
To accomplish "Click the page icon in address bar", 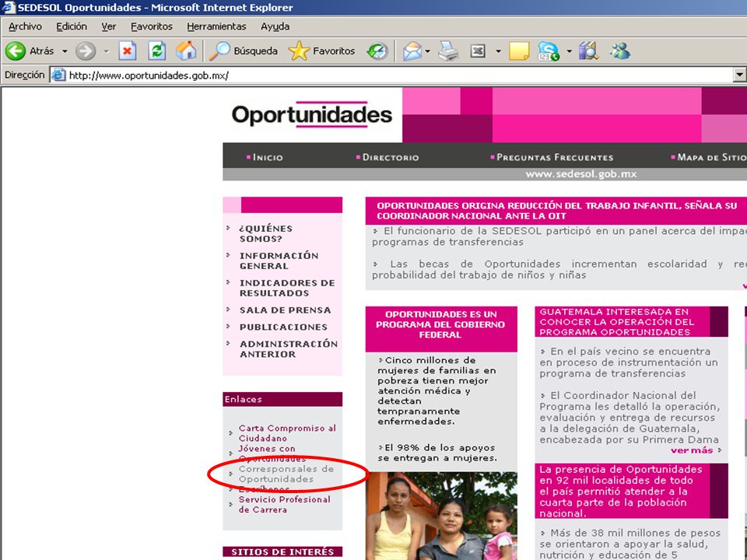I will coord(58,75).
